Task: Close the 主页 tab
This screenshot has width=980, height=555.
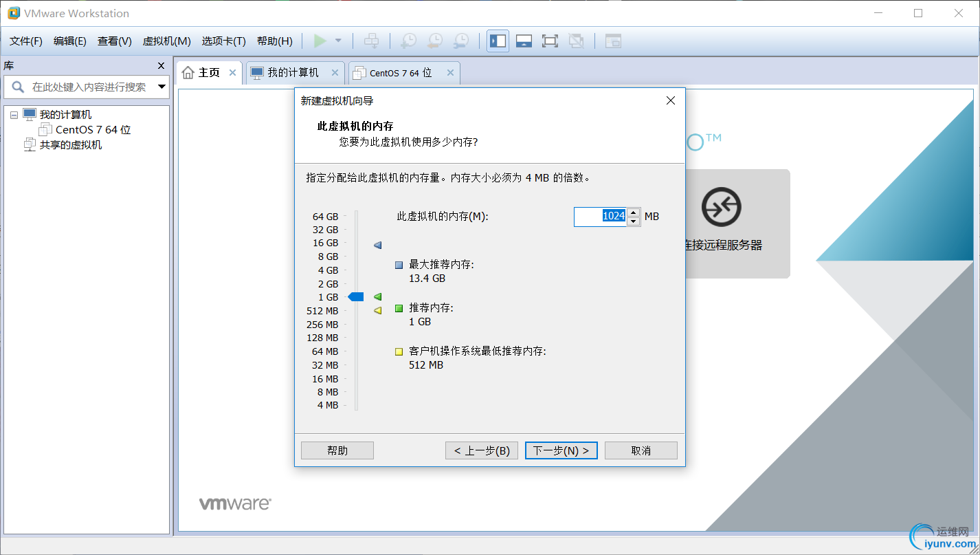Action: pyautogui.click(x=233, y=72)
